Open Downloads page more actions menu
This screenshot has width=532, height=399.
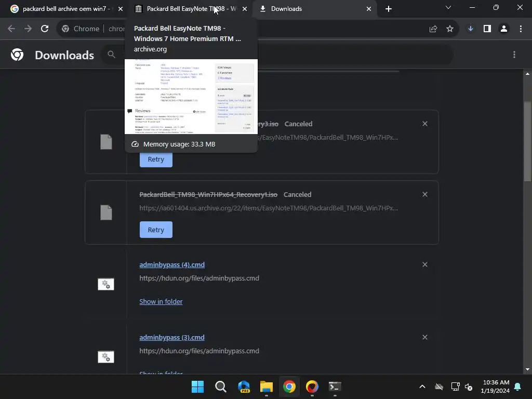(514, 55)
